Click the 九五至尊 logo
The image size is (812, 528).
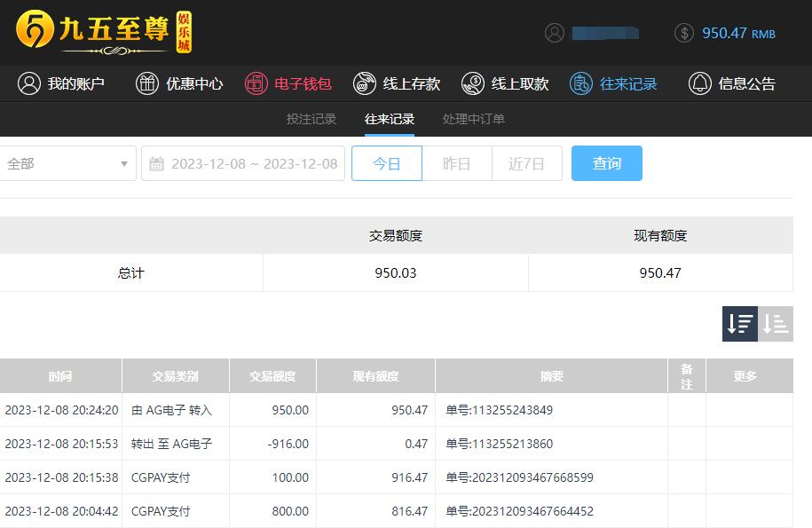tap(104, 31)
